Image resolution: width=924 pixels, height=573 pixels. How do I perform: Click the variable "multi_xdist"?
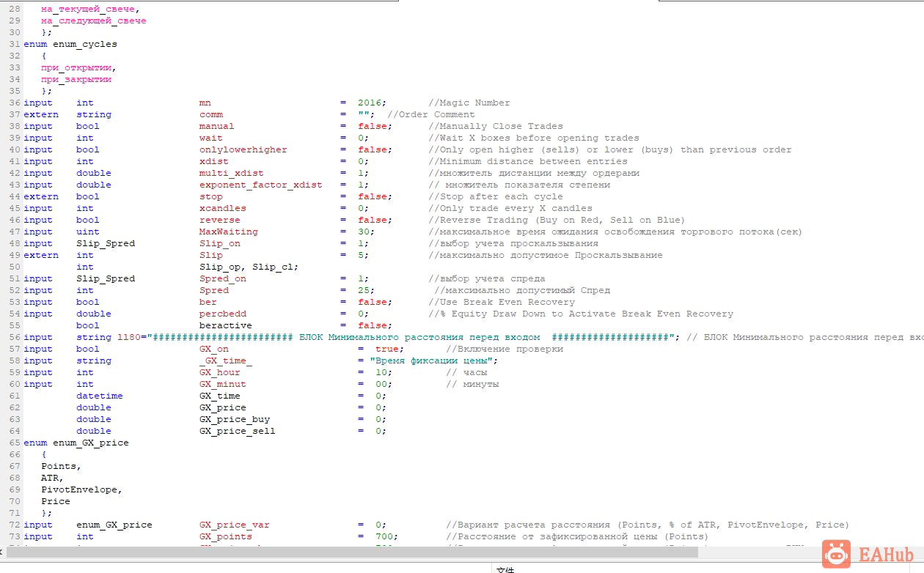[232, 173]
